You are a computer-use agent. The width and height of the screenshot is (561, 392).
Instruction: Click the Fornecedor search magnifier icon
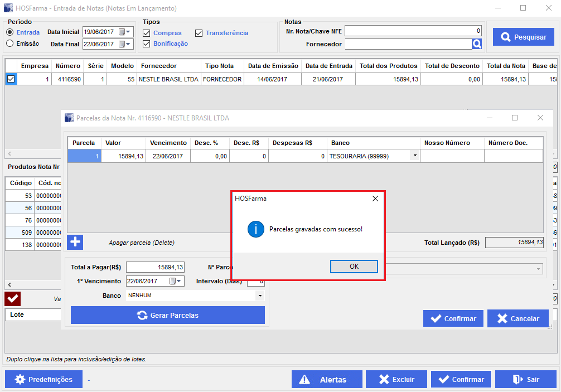[477, 44]
